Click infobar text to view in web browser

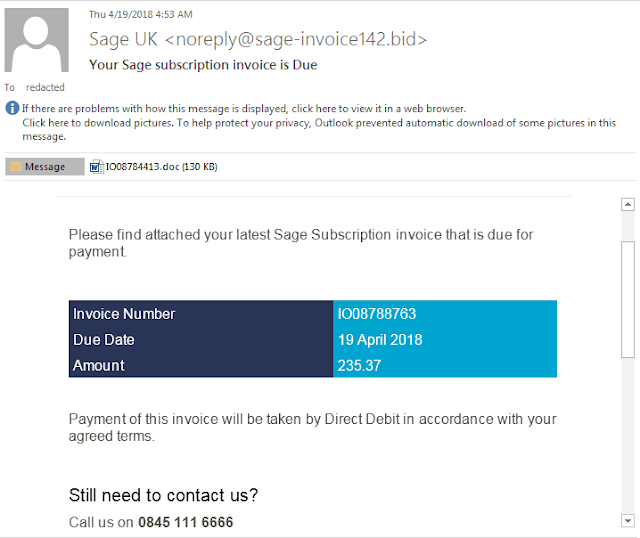pos(244,109)
